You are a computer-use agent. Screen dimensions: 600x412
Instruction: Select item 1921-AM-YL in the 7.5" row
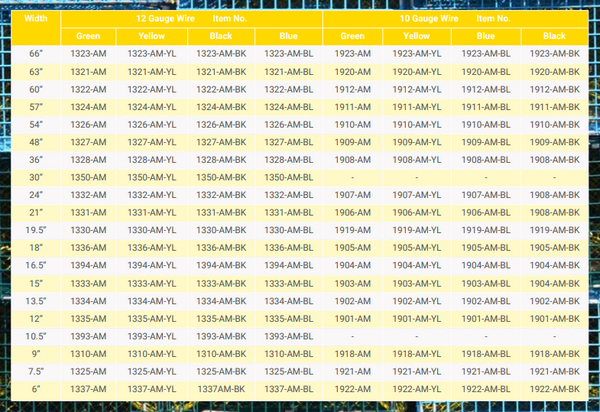(417, 371)
